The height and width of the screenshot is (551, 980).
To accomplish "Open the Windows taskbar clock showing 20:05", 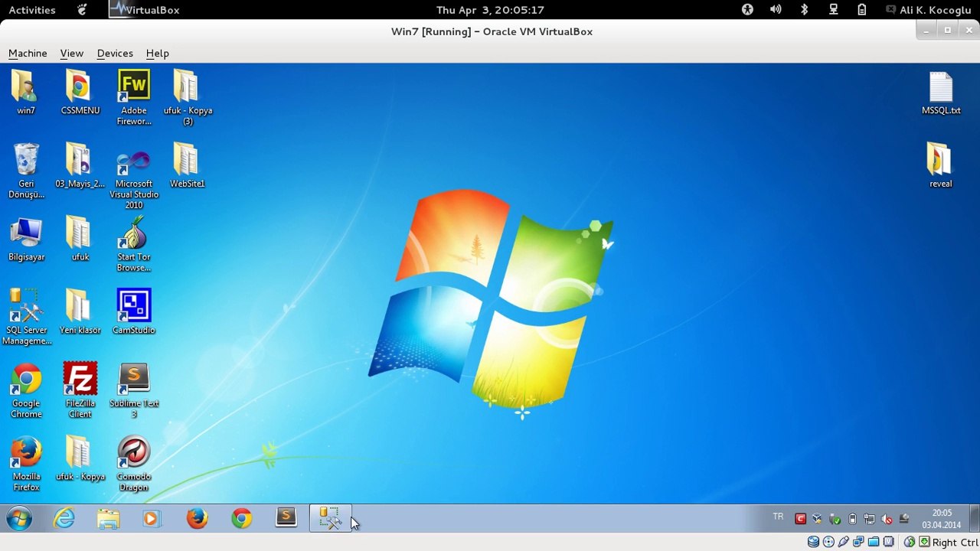I will click(x=942, y=519).
